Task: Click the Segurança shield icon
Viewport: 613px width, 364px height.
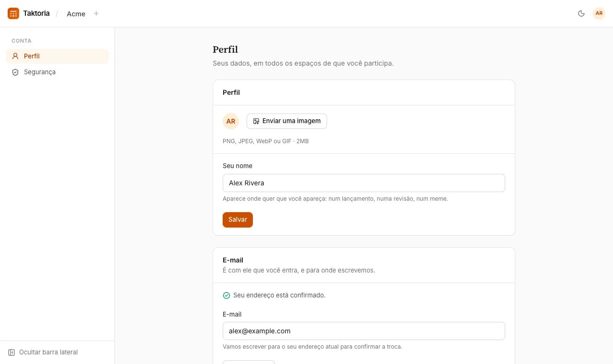Action: click(x=15, y=72)
